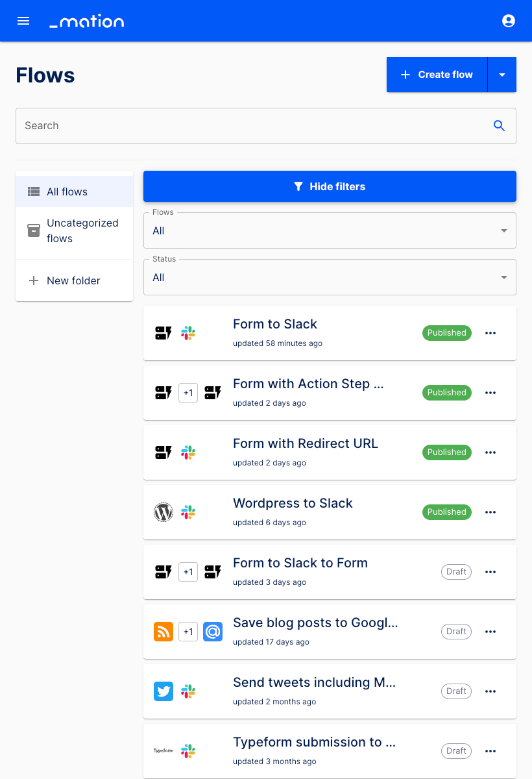This screenshot has width=532, height=779.
Task: Open the user account profile icon
Action: (x=509, y=21)
